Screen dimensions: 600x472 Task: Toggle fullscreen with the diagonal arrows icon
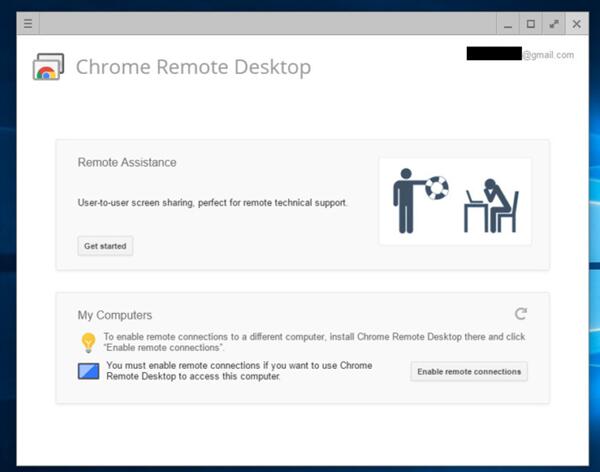click(554, 24)
